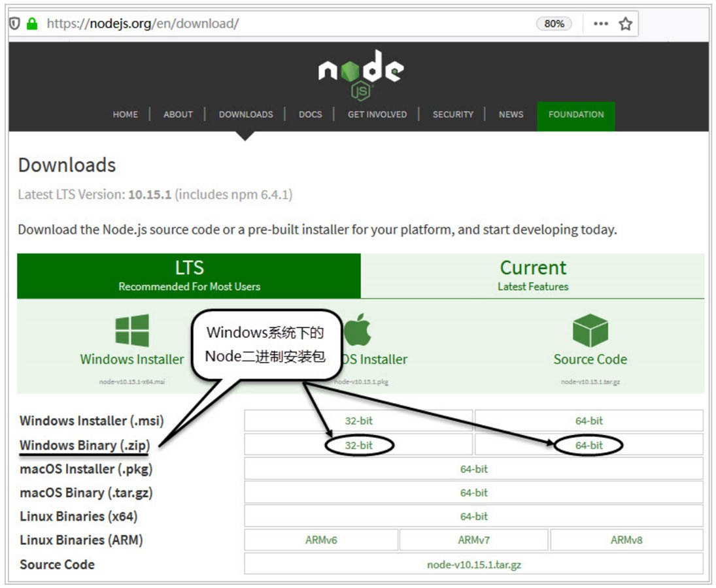Click node-v10.15.1.tar.gz under Source Code icon

point(590,382)
